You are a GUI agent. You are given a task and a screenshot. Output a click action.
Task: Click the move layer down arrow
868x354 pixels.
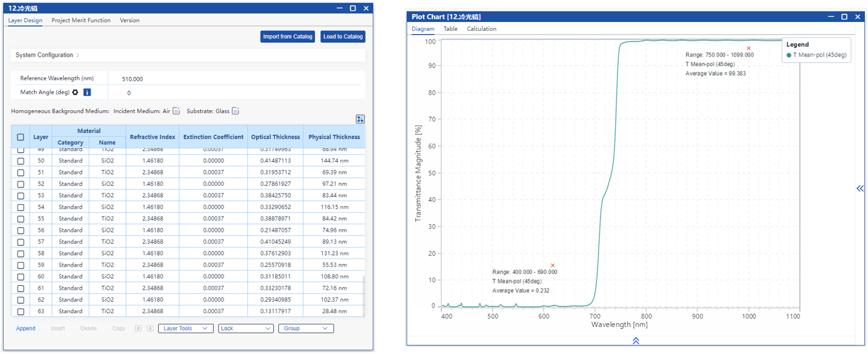pyautogui.click(x=150, y=328)
